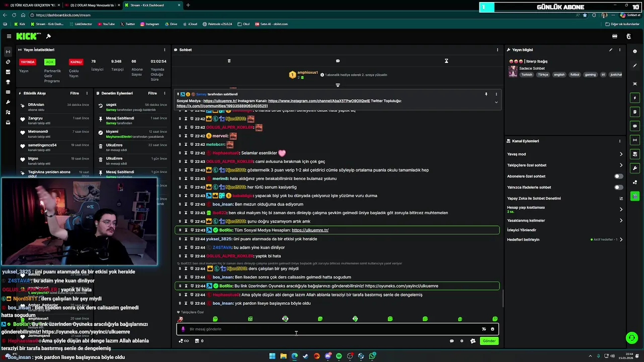Click the green Gönder send button
Screen dimensions: 644x362
coord(489,341)
